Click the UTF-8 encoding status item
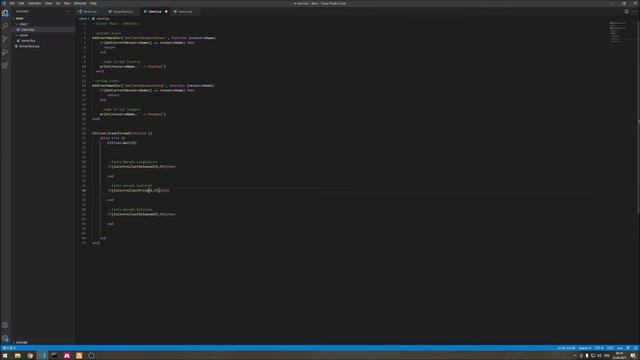The image size is (640, 360). click(x=599, y=348)
